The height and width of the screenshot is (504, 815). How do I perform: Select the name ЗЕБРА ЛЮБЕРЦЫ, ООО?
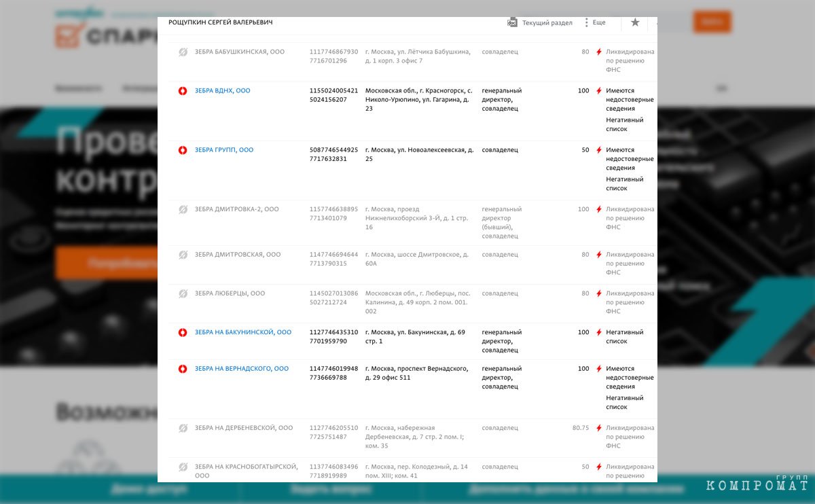230,293
